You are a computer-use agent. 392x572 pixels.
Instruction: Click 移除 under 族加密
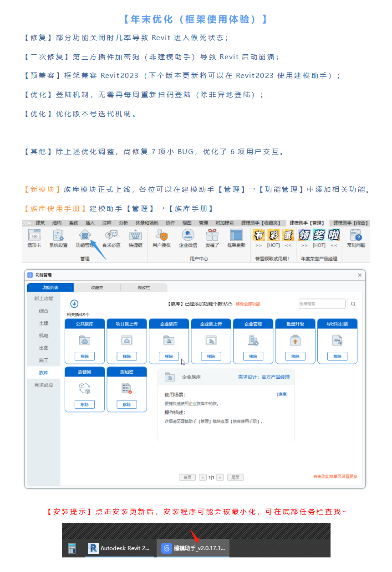click(127, 404)
